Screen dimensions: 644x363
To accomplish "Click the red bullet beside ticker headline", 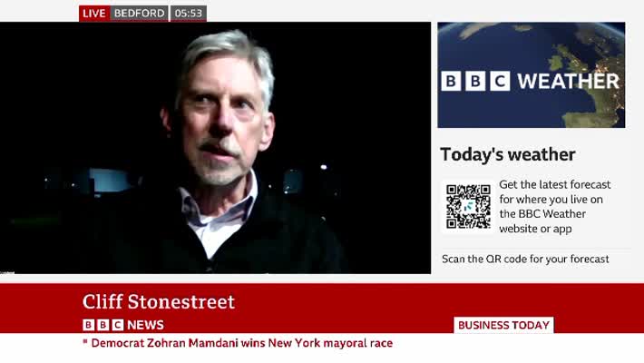I will coord(85,341).
